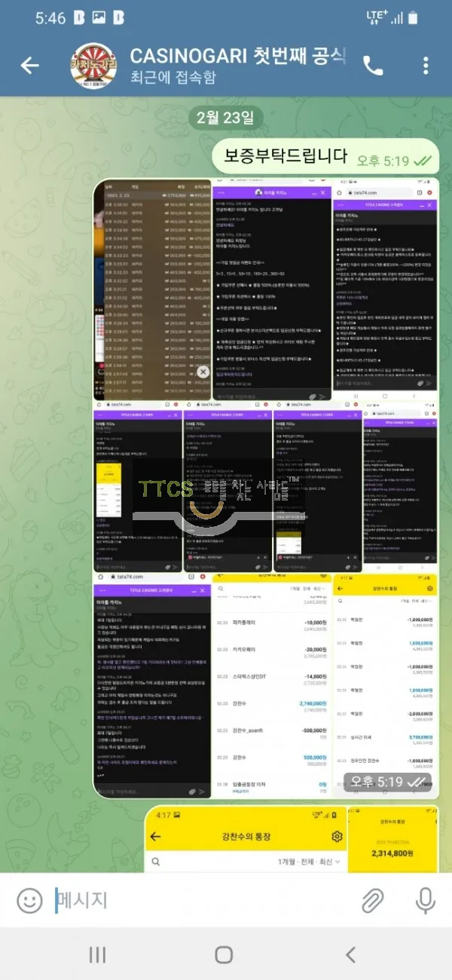The height and width of the screenshot is (980, 452).
Task: Open the betting history table thumbnail
Action: [x=152, y=290]
